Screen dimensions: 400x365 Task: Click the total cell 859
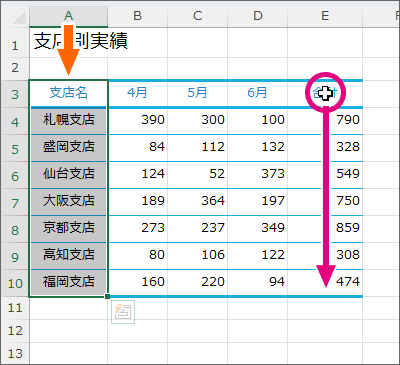click(x=325, y=229)
